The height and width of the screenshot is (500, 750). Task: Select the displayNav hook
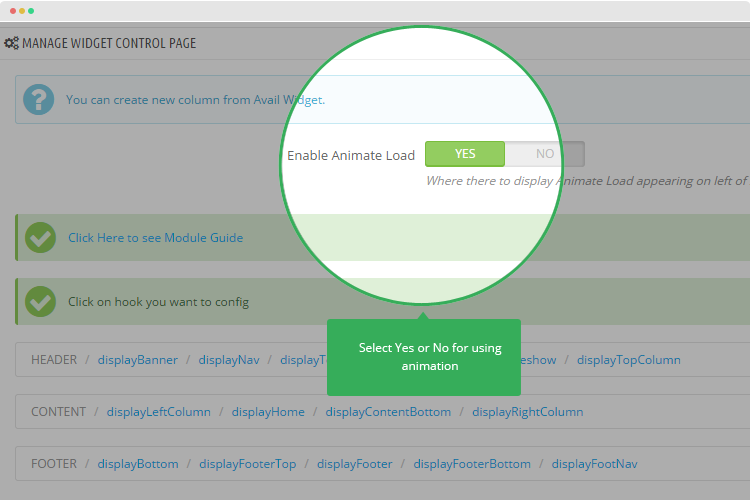229,360
